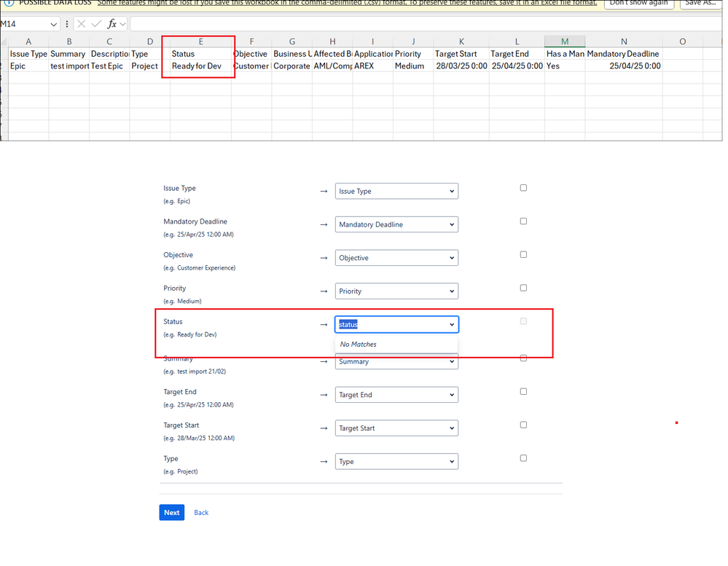Click the Back link
Screen dimensions: 728x566
point(201,513)
